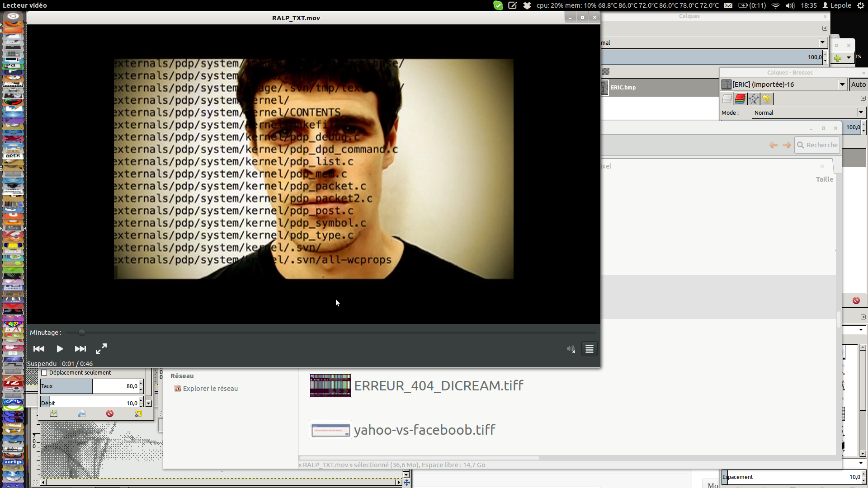The height and width of the screenshot is (488, 868).
Task: Unmute the video player volume
Action: coord(571,349)
